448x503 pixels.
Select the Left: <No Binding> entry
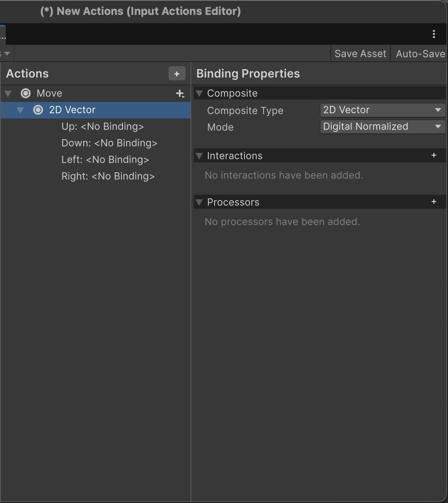coord(105,160)
